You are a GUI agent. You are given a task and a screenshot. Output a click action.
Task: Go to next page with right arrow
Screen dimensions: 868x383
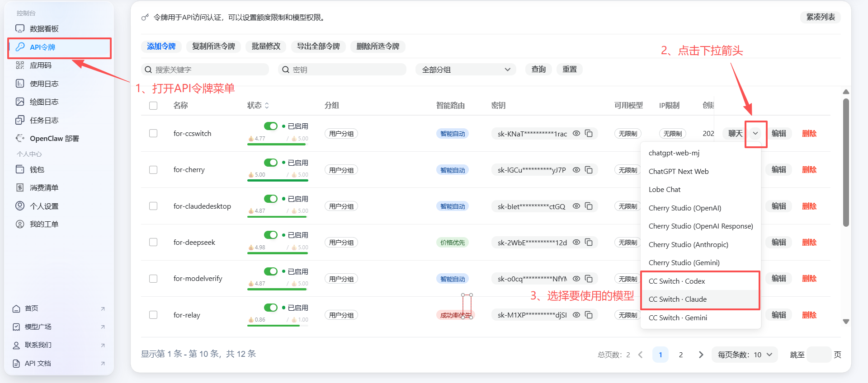[x=701, y=355]
